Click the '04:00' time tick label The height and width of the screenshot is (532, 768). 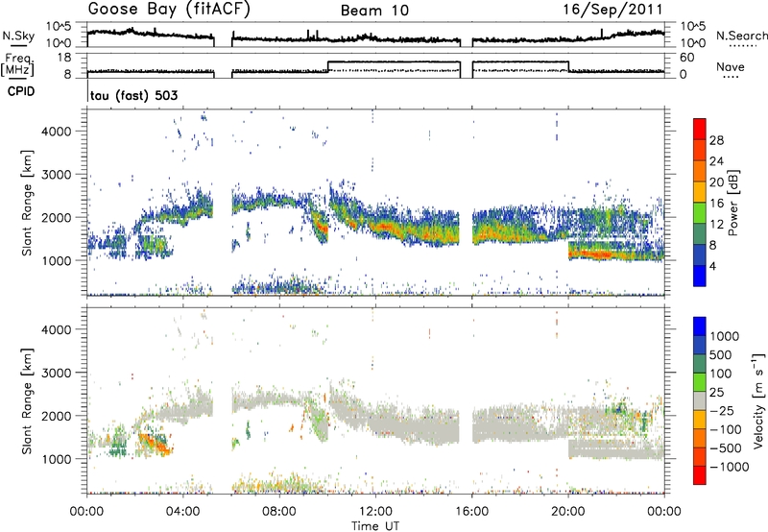click(x=182, y=512)
